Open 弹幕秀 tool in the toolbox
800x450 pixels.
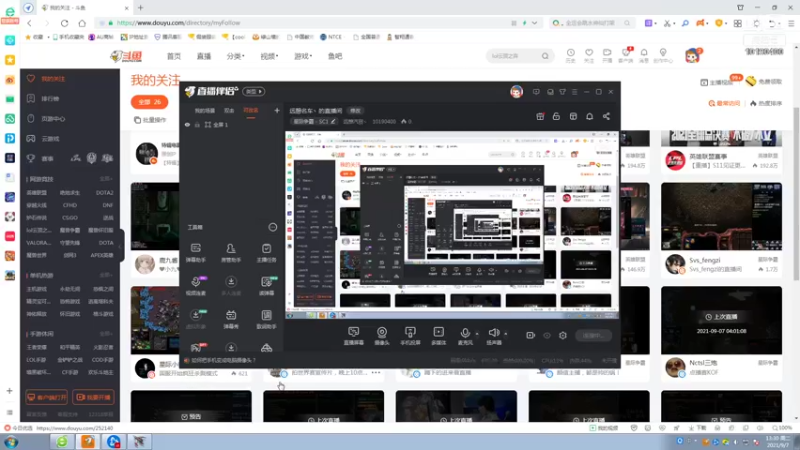point(231,319)
